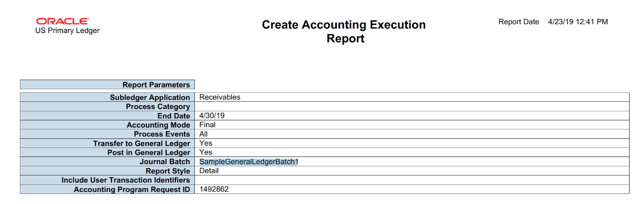Click the Report Date label
The width and height of the screenshot is (644, 204).
tap(518, 22)
